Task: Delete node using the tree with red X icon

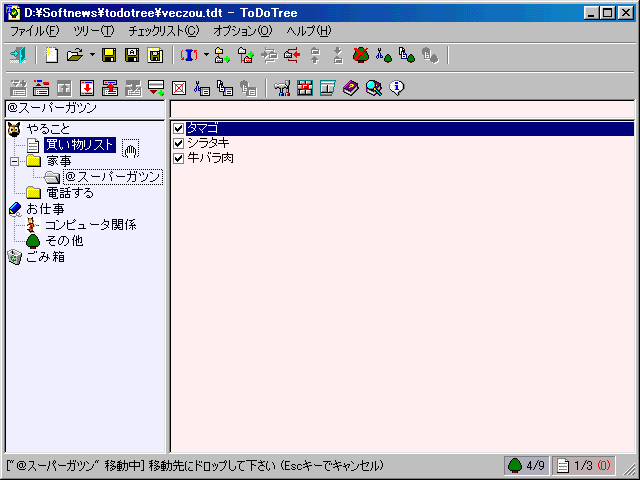Action: tap(361, 55)
